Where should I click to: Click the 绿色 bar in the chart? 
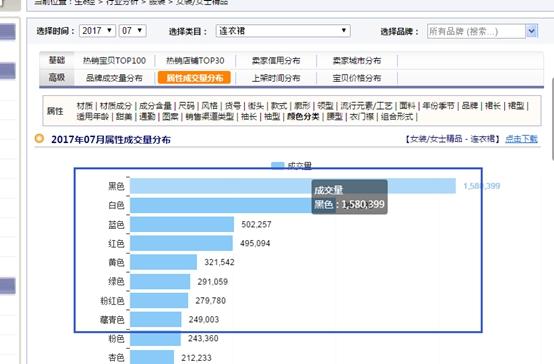160,282
